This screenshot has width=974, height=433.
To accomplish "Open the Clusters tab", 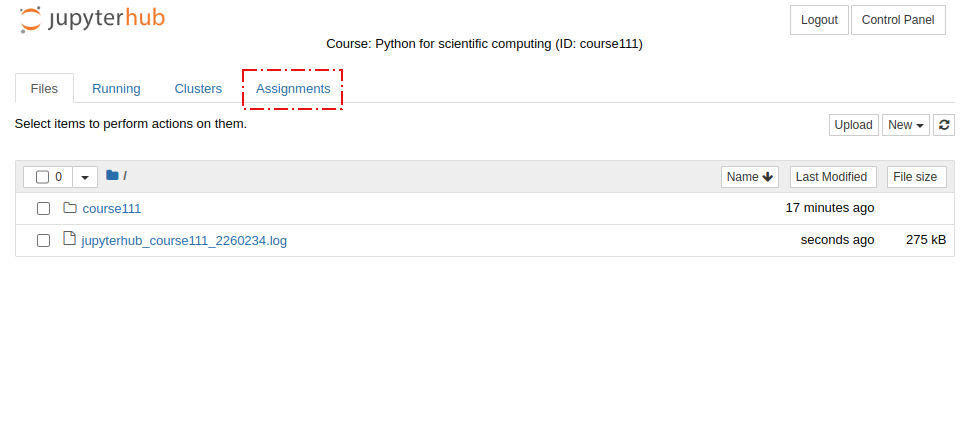I will 198,89.
